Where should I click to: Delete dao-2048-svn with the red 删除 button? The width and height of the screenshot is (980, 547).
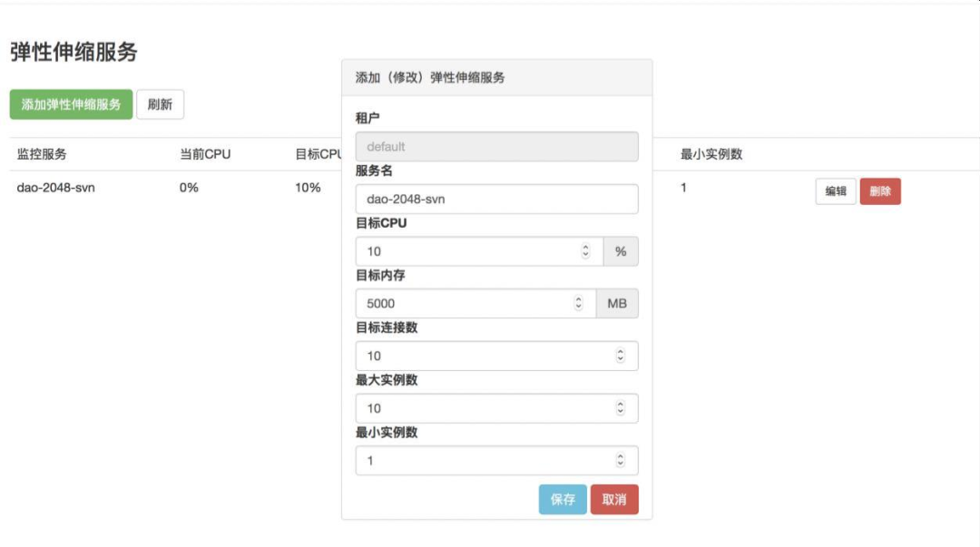coord(879,191)
